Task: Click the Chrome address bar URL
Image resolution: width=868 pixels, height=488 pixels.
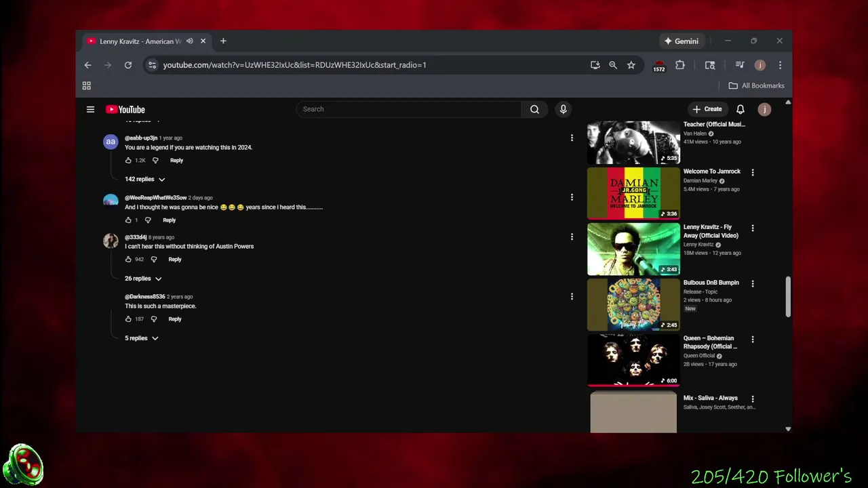Action: click(294, 65)
